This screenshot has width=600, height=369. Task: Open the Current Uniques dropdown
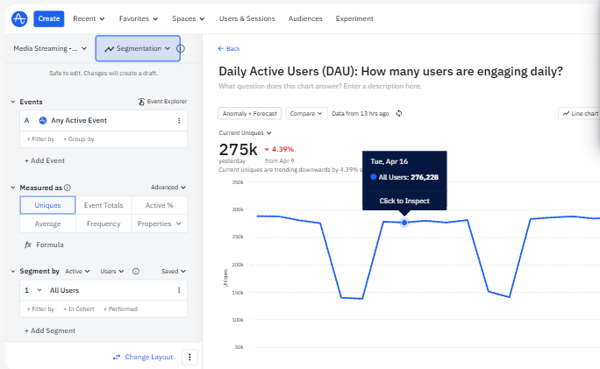click(245, 133)
